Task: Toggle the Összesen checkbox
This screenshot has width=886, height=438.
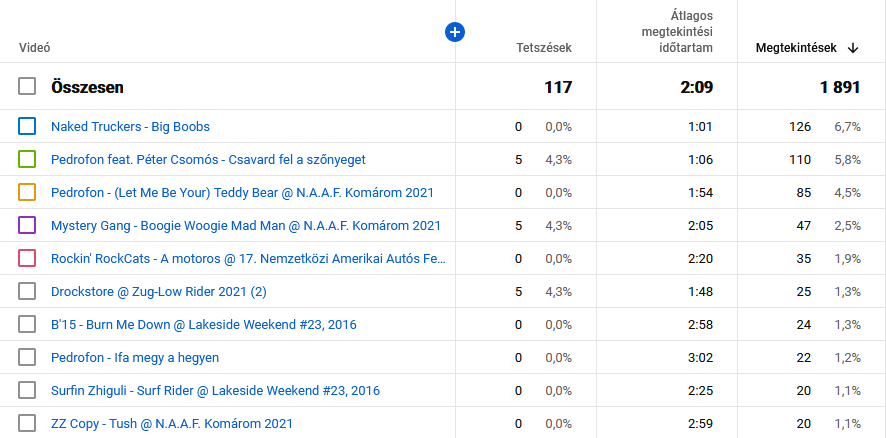Action: pos(27,87)
